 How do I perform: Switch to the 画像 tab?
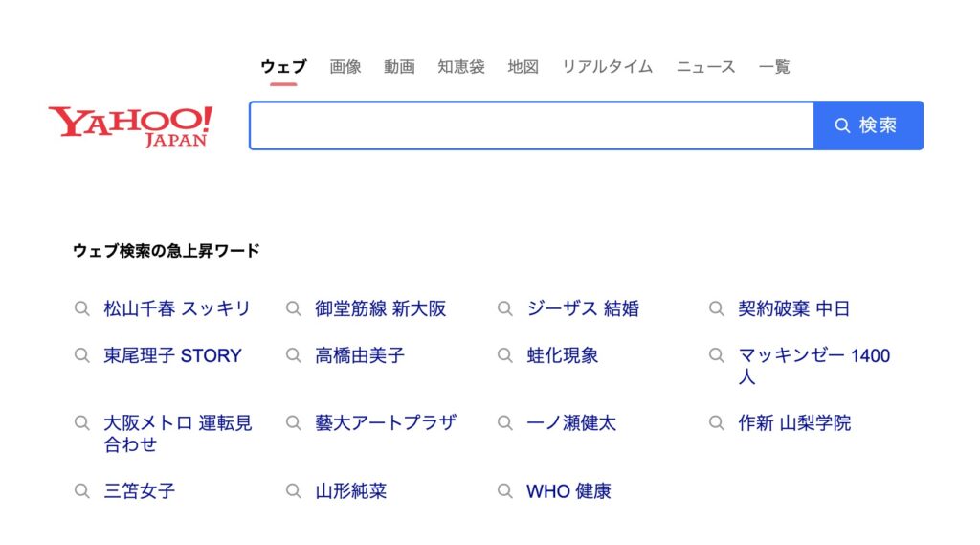click(x=345, y=66)
